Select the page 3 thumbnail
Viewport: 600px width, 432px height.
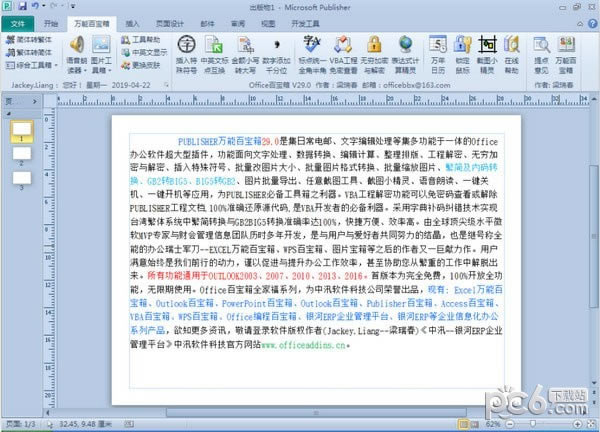point(22,178)
